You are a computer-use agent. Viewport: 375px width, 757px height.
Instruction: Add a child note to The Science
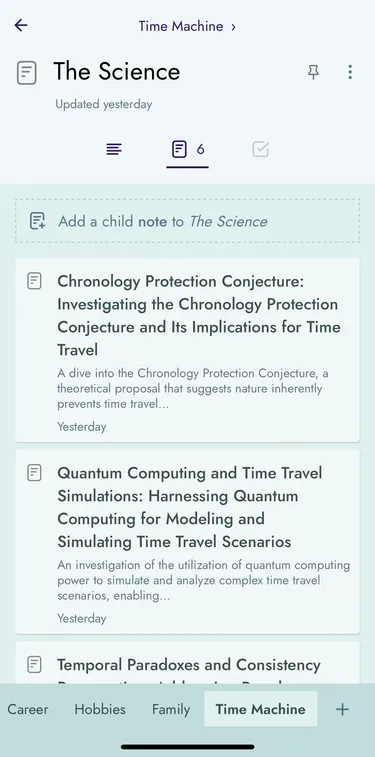187,221
